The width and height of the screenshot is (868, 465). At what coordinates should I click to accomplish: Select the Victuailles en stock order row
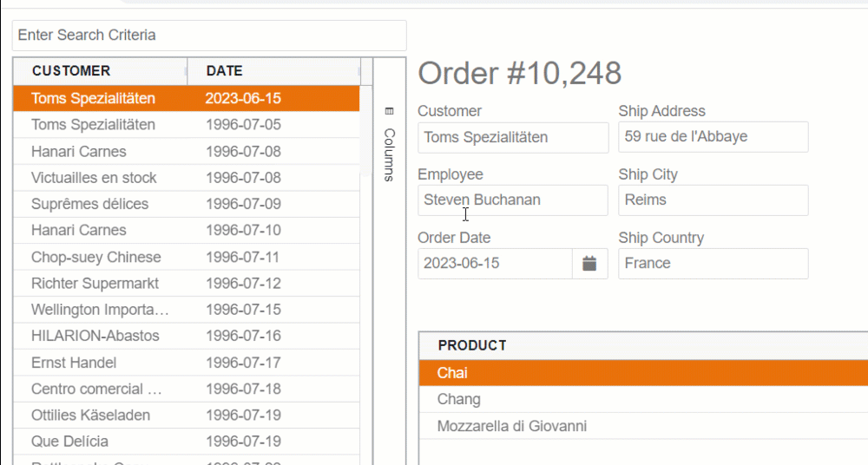coord(187,178)
